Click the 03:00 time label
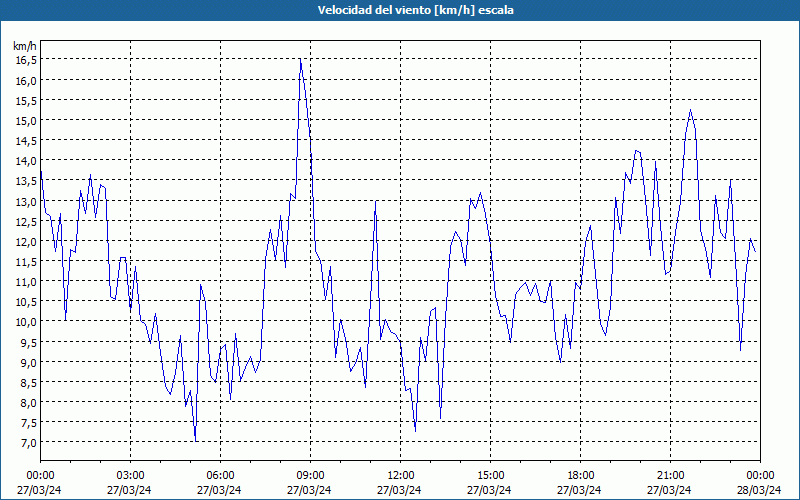This screenshot has height=500, width=800. point(131,476)
